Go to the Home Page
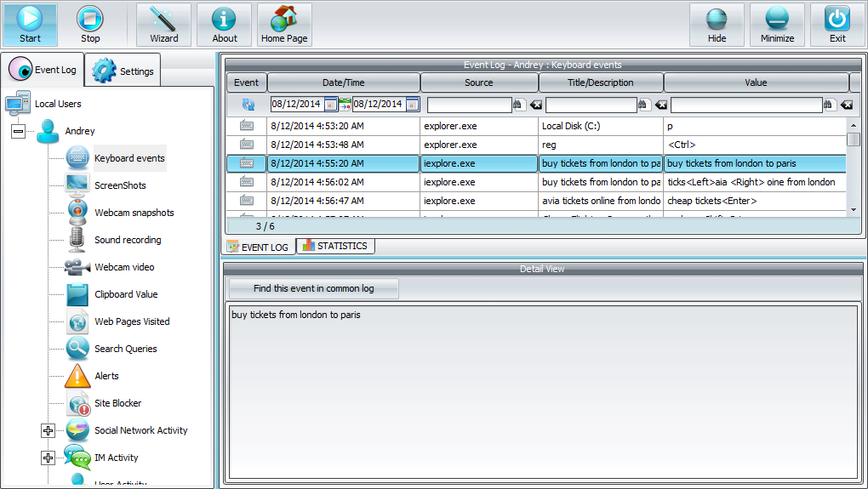868x489 pixels. (x=284, y=25)
